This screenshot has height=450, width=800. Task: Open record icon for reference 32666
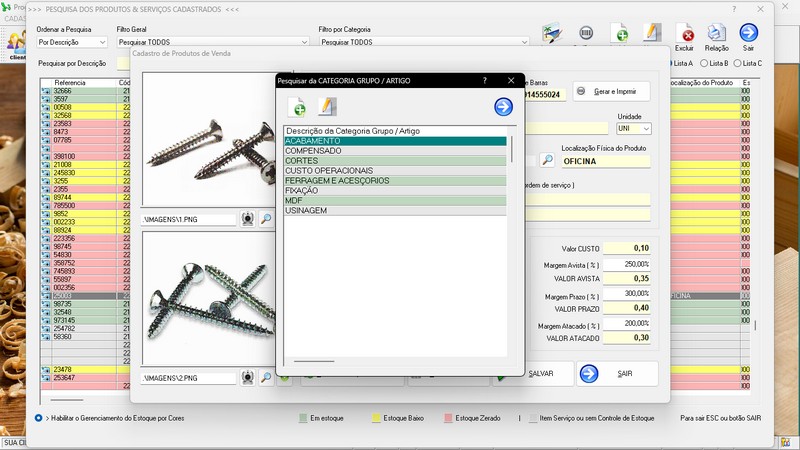(x=46, y=91)
